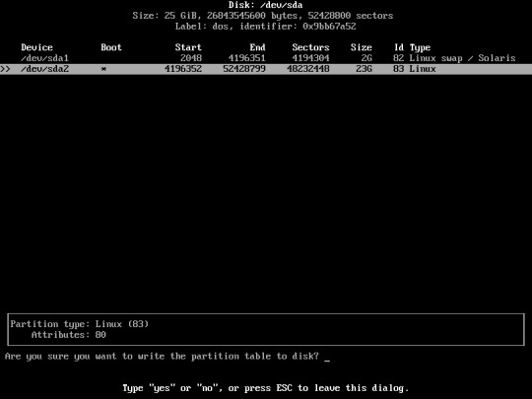Click the Type "yes" or "no" hint line
This screenshot has width=532, height=399.
coord(265,388)
